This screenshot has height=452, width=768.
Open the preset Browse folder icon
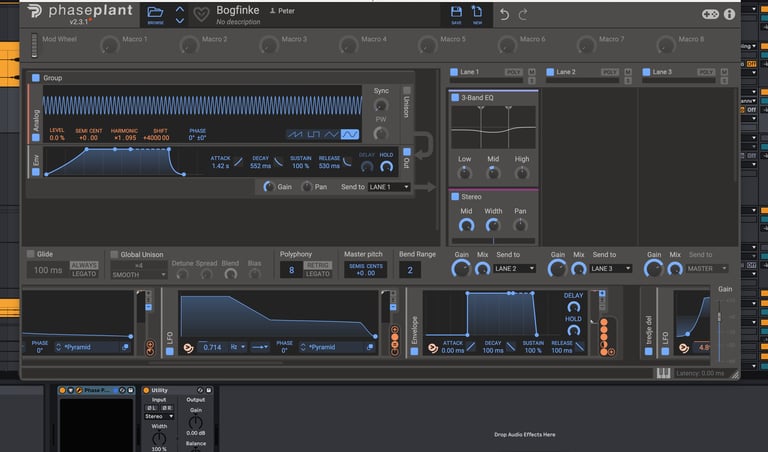pos(155,14)
